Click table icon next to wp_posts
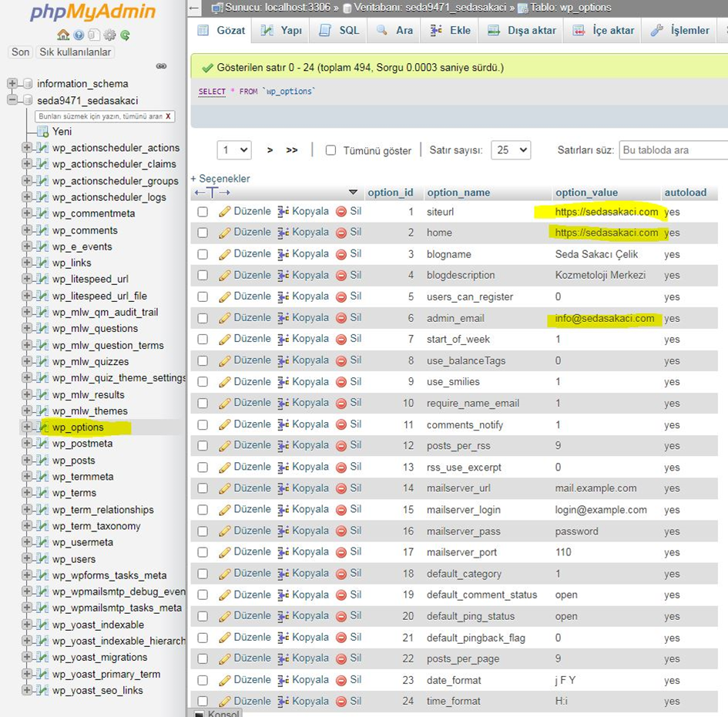This screenshot has height=717, width=728. pyautogui.click(x=42, y=461)
